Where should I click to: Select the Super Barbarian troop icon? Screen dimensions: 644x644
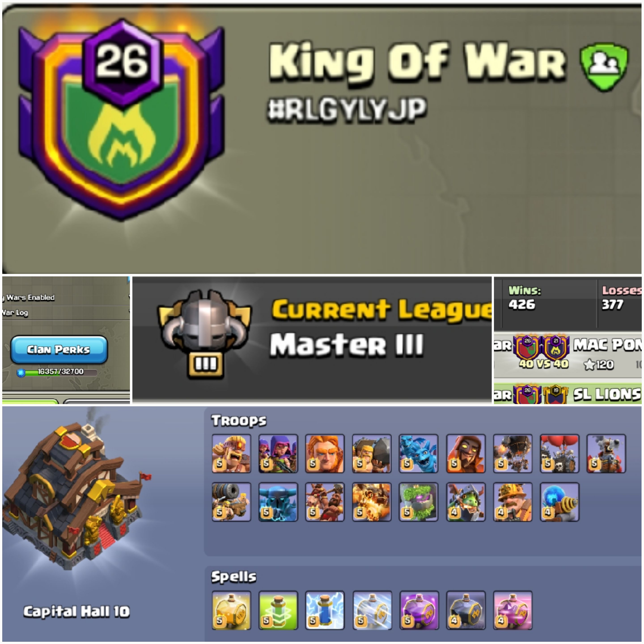click(231, 453)
